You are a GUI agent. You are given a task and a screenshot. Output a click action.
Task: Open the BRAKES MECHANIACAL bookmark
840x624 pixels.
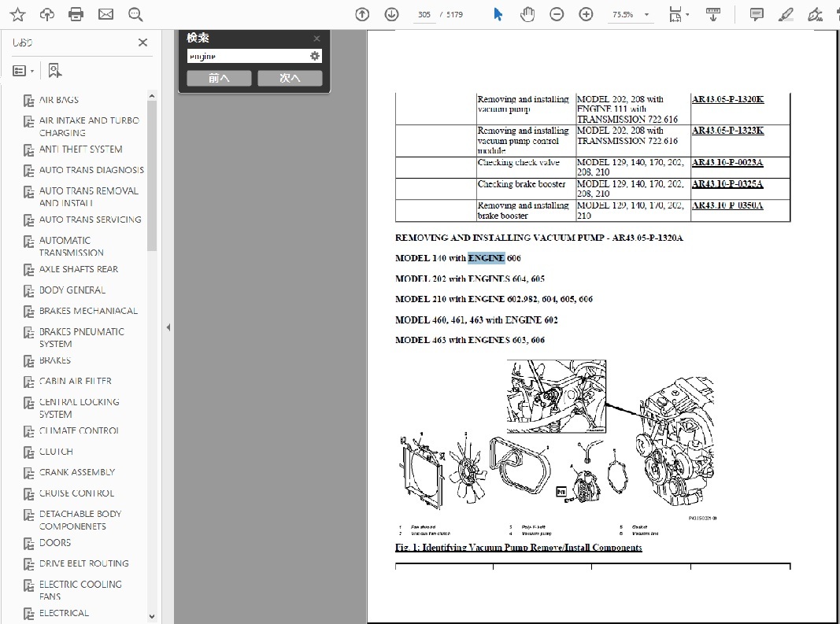pyautogui.click(x=88, y=311)
